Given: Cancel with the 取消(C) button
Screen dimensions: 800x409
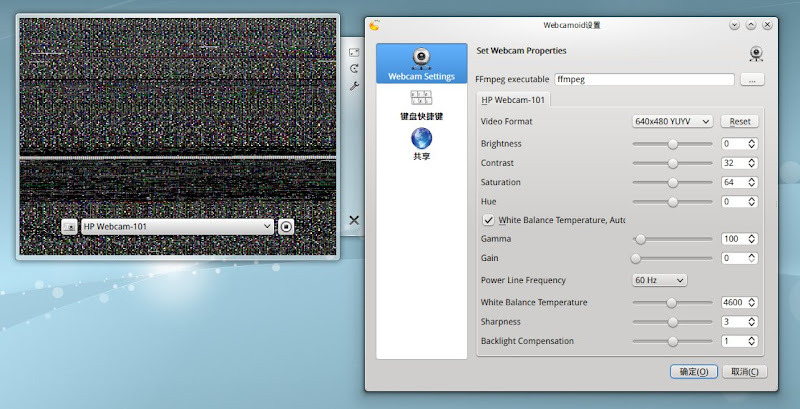Looking at the screenshot, I should click(745, 372).
